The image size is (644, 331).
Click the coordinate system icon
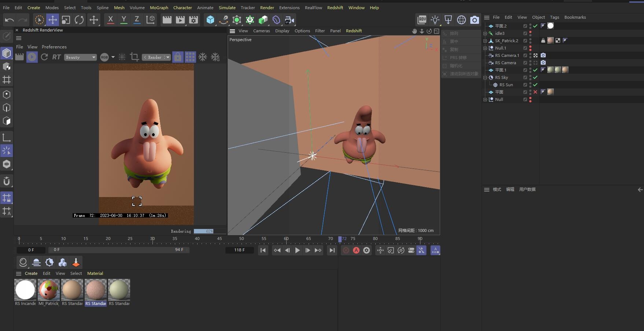(x=150, y=20)
